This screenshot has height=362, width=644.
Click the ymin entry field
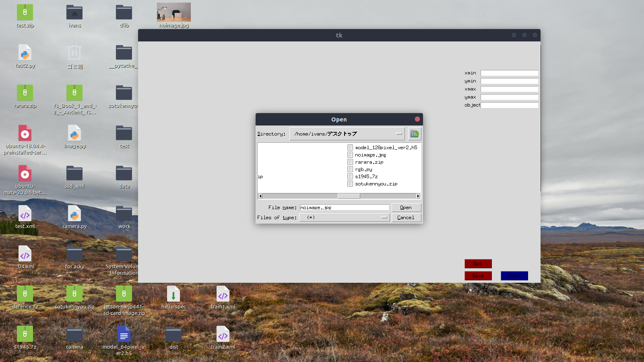click(x=509, y=81)
